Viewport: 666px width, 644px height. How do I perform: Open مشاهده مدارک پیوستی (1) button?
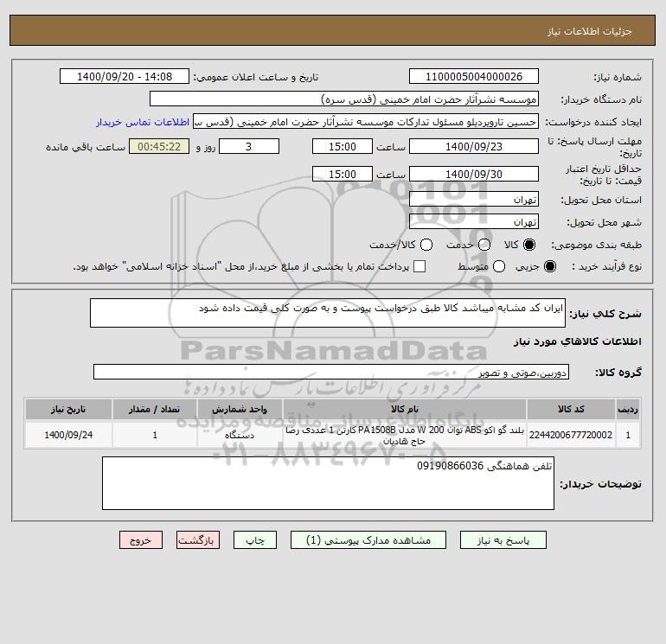point(368,540)
